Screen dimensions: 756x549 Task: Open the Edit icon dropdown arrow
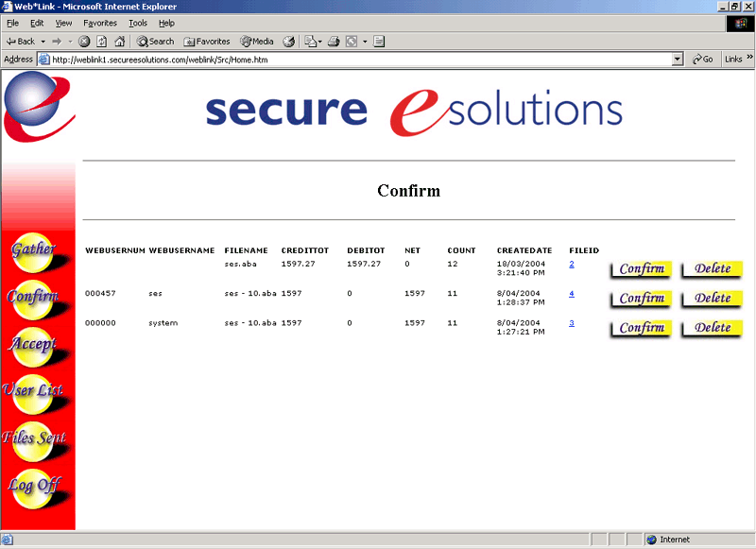[365, 42]
